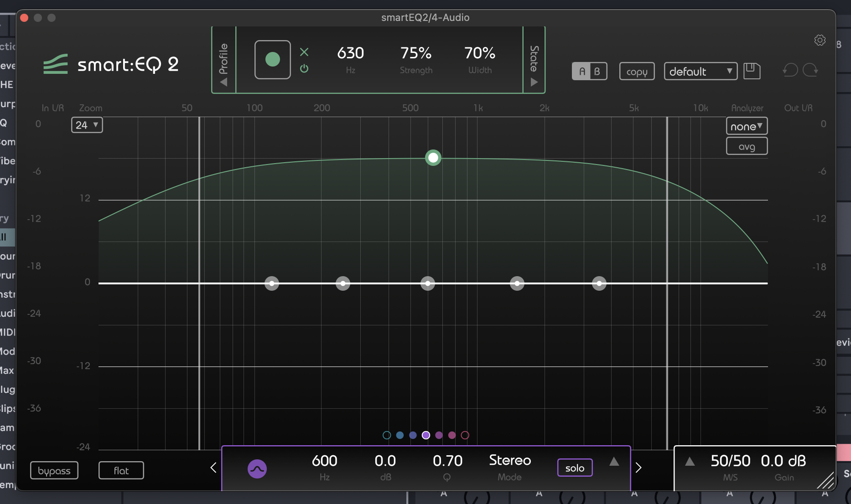Click the redo arrow icon
This screenshot has height=504, width=851.
click(810, 70)
